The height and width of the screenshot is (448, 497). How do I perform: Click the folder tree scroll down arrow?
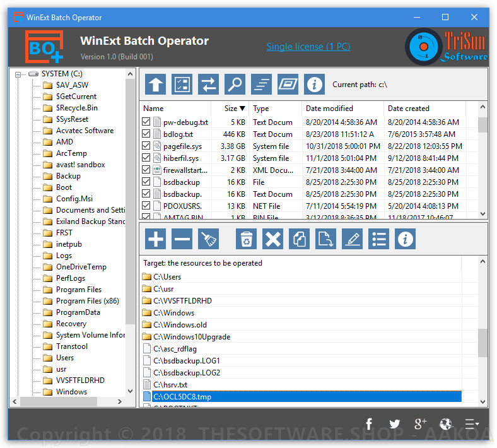pyautogui.click(x=131, y=391)
